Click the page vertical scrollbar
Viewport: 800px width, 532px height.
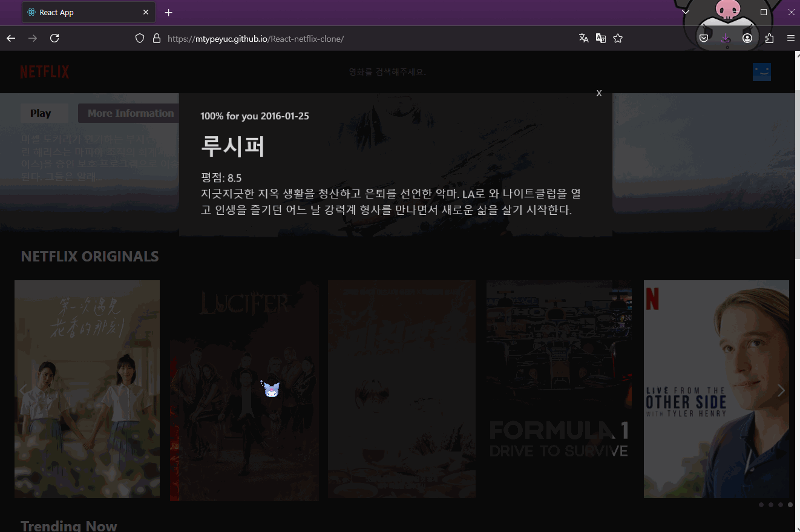[x=797, y=176]
